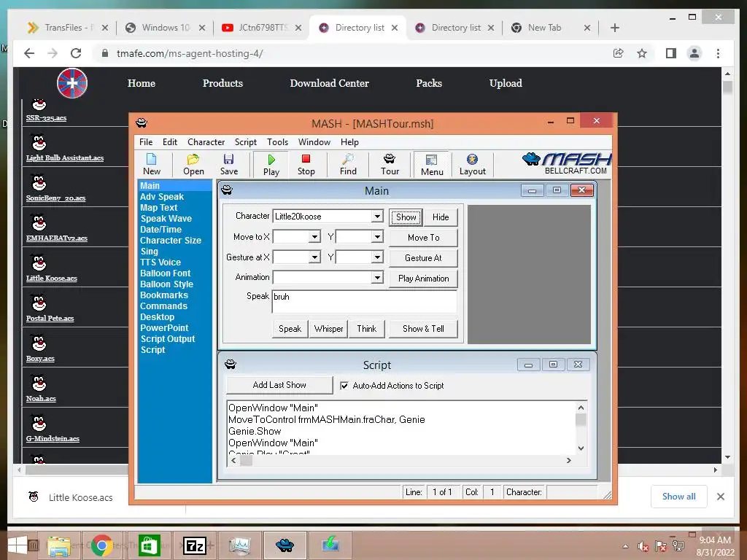747x560 pixels.
Task: Open the Windows Start button
Action: tap(18, 545)
